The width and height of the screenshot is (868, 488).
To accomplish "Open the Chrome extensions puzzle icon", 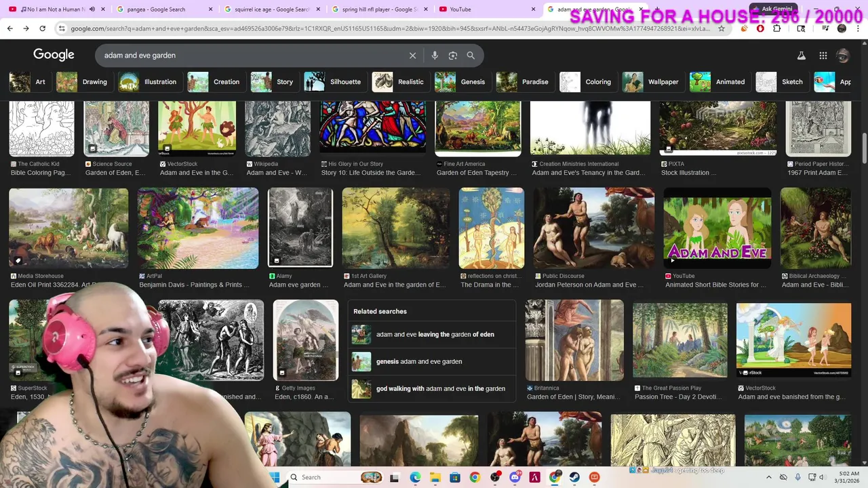I will (777, 28).
